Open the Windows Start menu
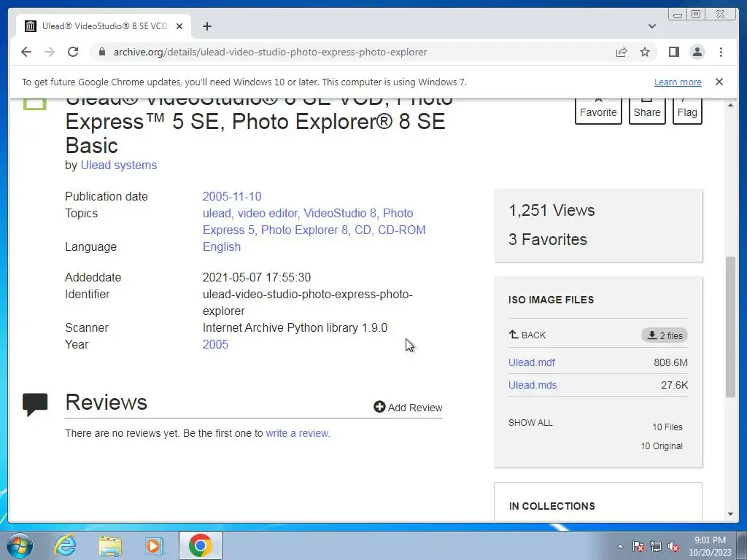747x560 pixels. click(20, 545)
